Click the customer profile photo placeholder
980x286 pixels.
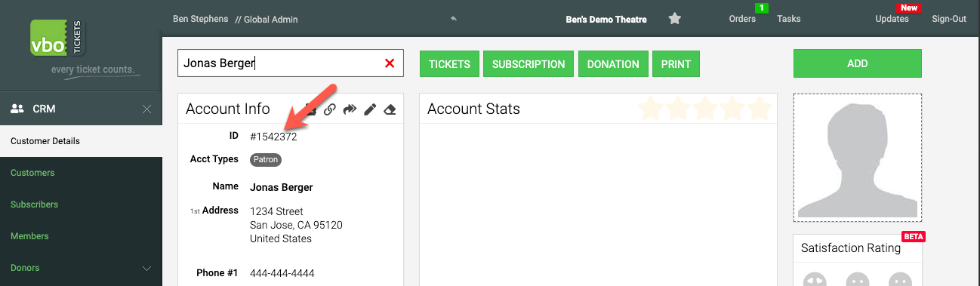pyautogui.click(x=858, y=158)
